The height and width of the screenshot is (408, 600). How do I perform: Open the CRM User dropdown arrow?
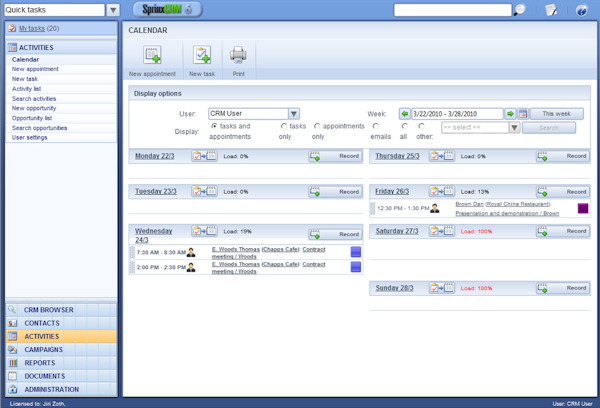(x=293, y=114)
